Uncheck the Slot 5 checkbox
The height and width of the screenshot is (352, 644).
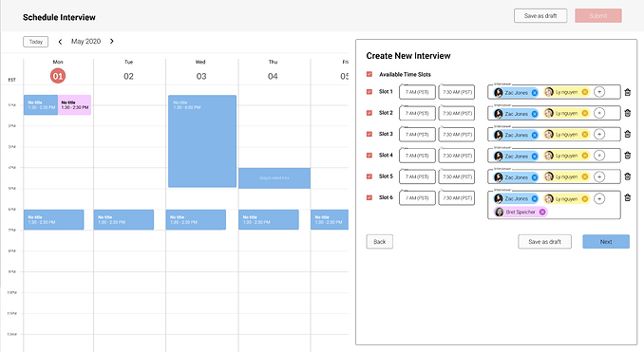coord(369,176)
